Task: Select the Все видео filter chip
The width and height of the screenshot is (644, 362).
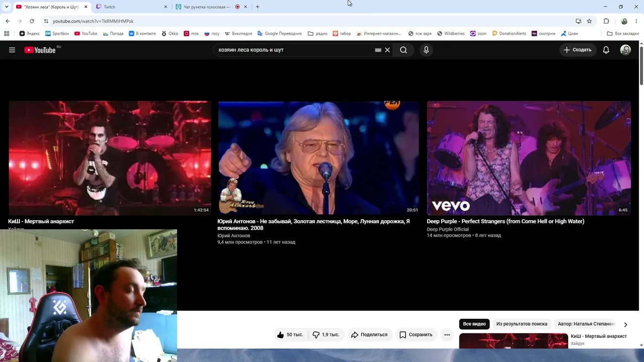Action: click(x=474, y=324)
